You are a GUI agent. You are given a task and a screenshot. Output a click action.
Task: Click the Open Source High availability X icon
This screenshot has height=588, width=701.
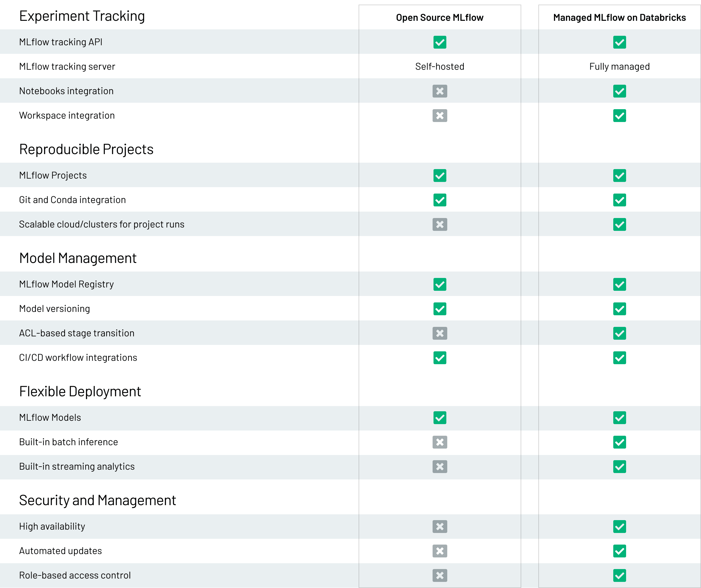440,527
